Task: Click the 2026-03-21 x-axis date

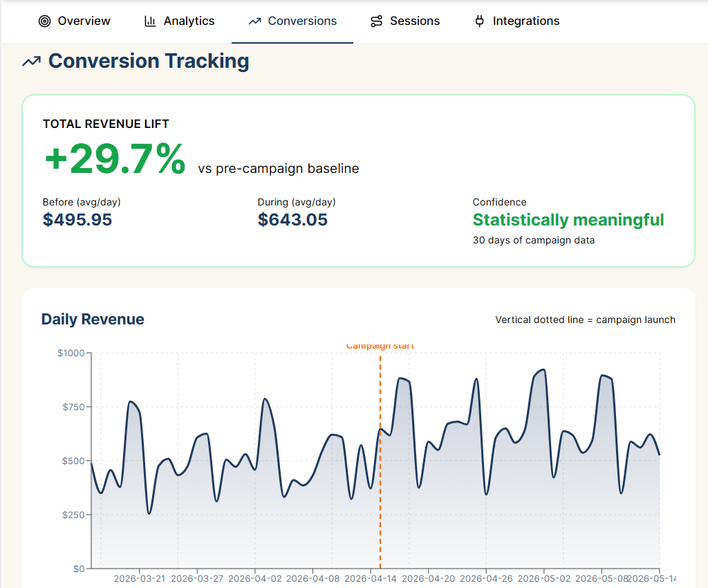Action: click(x=140, y=578)
